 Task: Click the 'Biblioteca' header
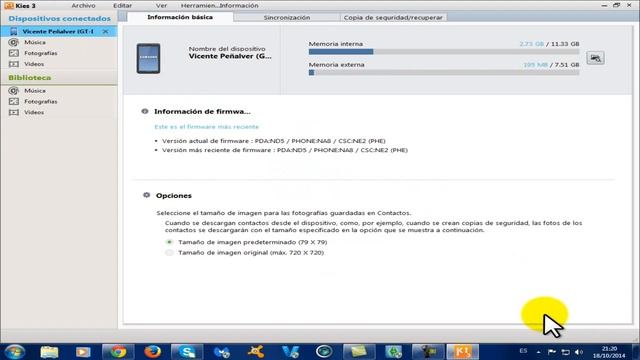[x=30, y=78]
